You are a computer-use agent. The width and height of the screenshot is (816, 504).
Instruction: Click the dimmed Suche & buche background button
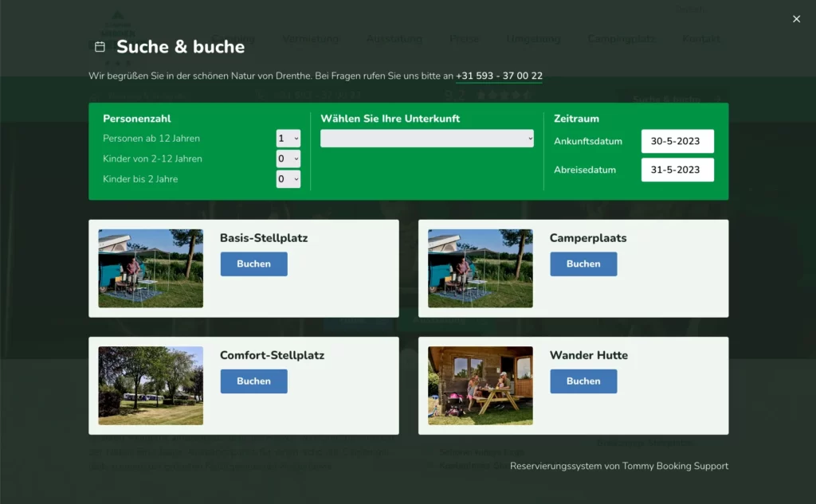tap(673, 99)
